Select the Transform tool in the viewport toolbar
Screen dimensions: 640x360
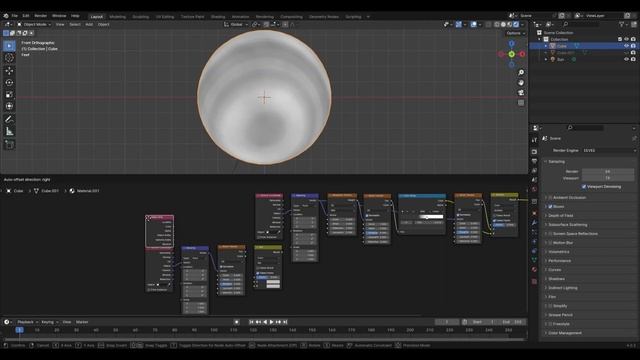pos(9,106)
